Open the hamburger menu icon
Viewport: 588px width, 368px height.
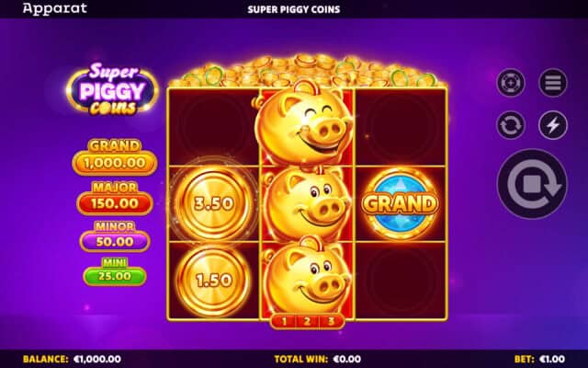(553, 83)
